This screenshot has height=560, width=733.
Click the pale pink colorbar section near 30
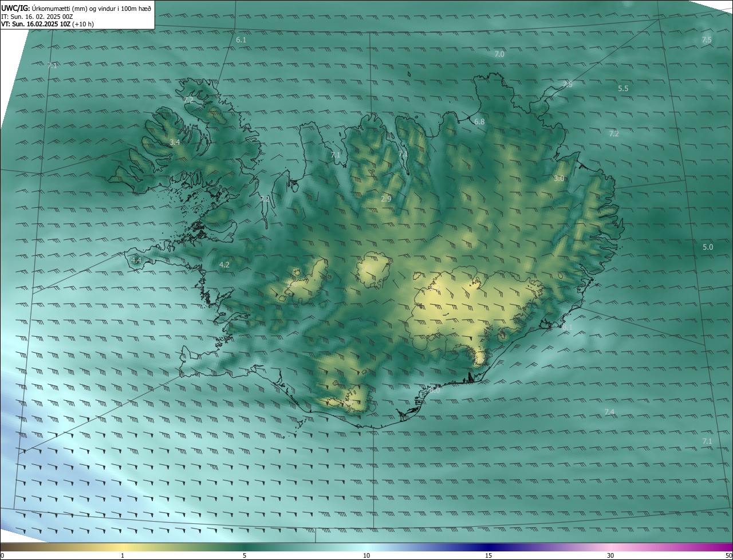click(610, 547)
